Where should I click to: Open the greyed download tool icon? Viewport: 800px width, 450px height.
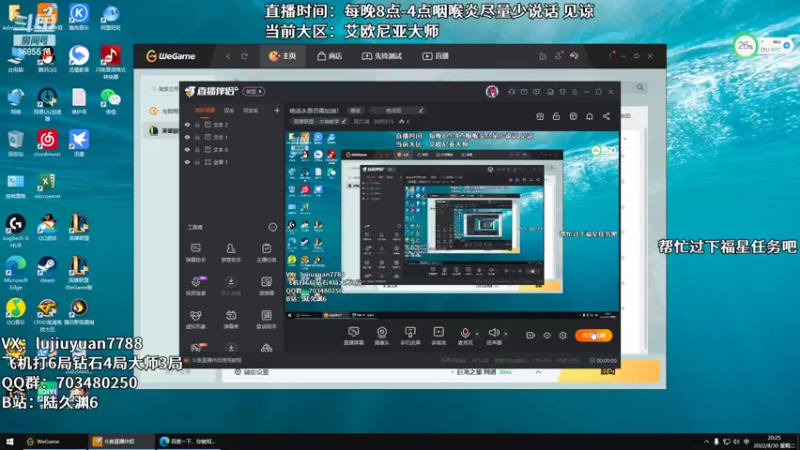pyautogui.click(x=231, y=286)
